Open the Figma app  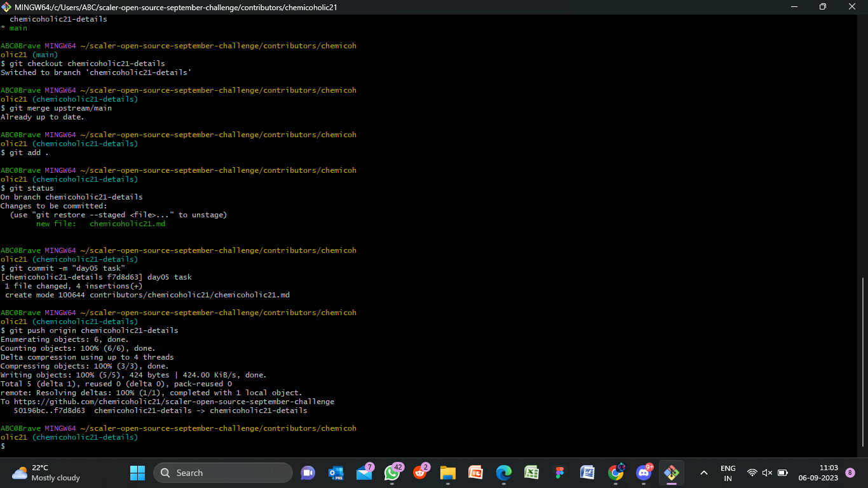pos(559,473)
